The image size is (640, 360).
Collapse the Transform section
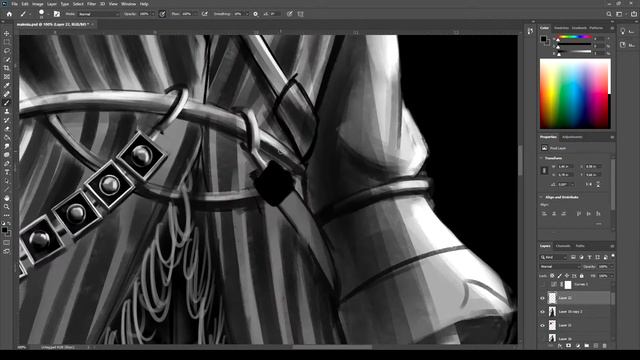click(542, 158)
